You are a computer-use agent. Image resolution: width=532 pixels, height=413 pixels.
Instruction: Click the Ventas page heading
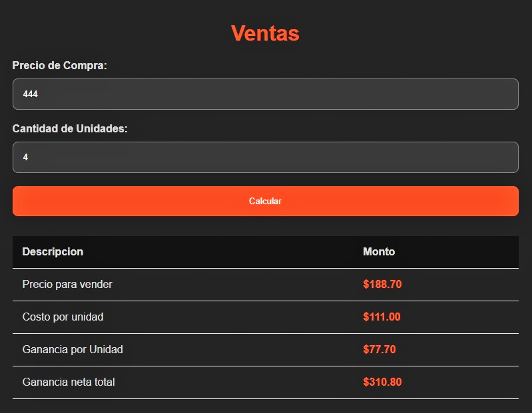point(265,33)
